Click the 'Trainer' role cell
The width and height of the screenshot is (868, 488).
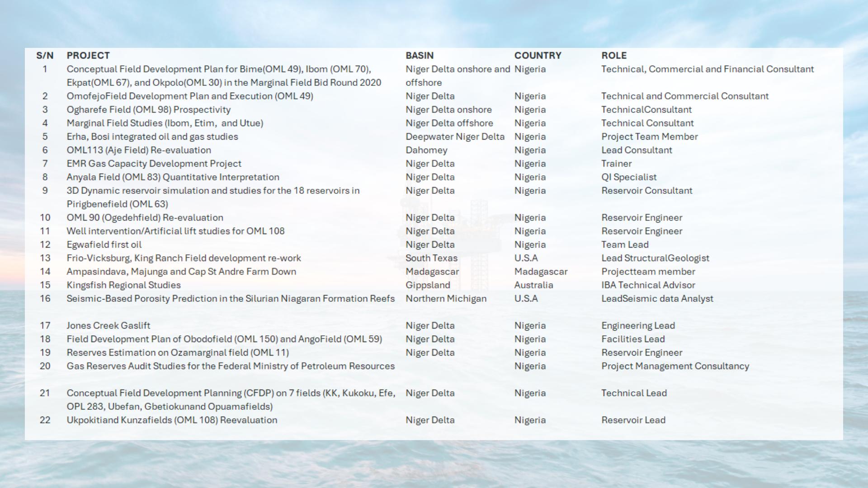[x=617, y=164]
